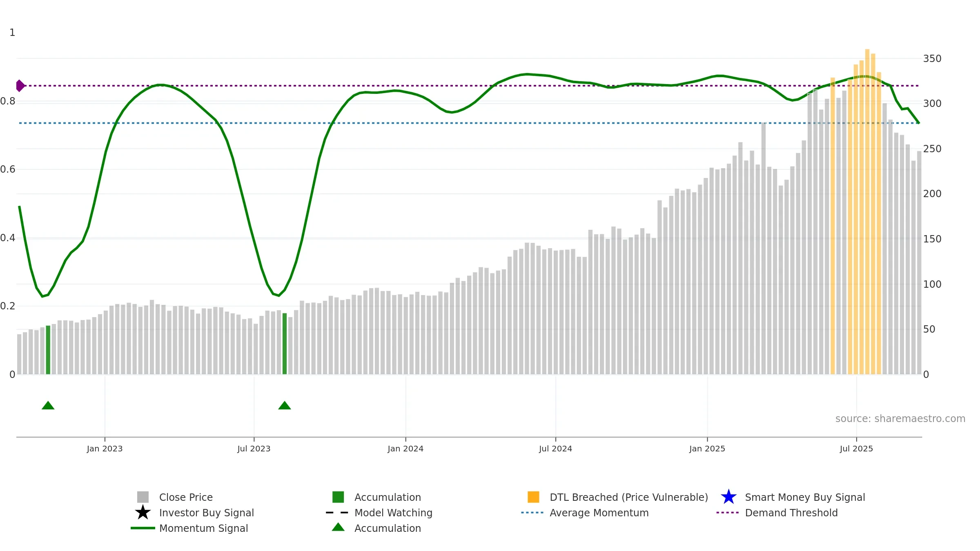This screenshot has height=551, width=980.
Task: Toggle the Average Momentum legend entry
Action: 585,513
